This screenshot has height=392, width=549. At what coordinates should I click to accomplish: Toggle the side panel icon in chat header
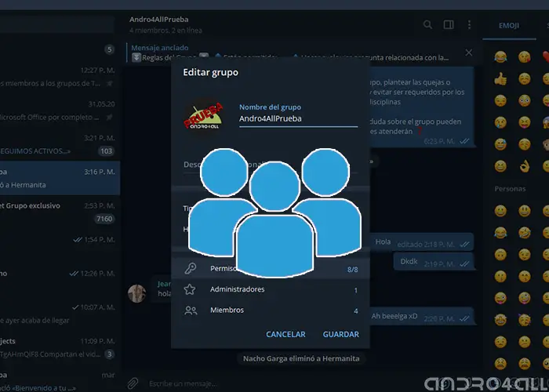(x=449, y=24)
